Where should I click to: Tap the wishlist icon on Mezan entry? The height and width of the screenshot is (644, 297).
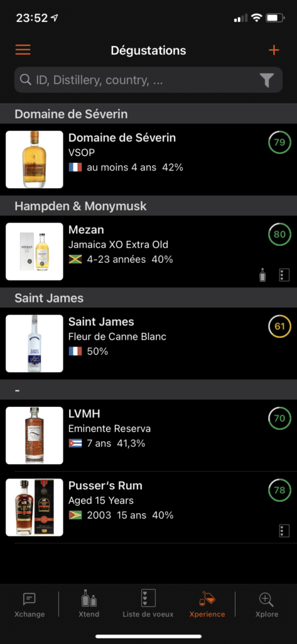pyautogui.click(x=284, y=275)
